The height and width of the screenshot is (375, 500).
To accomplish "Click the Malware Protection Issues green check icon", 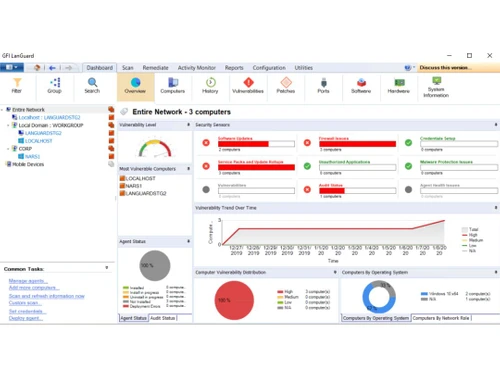I will [408, 166].
